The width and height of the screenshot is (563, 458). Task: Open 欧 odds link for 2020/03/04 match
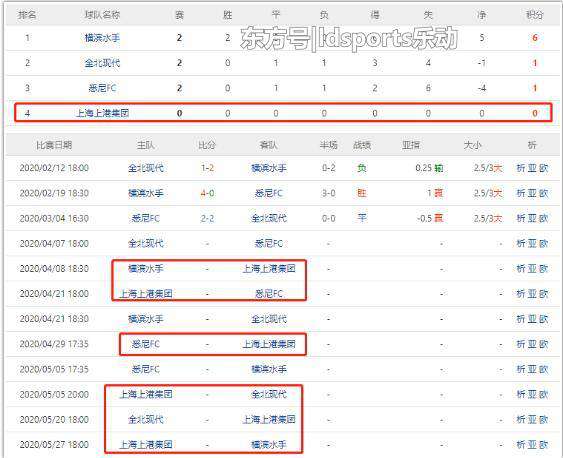tap(544, 218)
